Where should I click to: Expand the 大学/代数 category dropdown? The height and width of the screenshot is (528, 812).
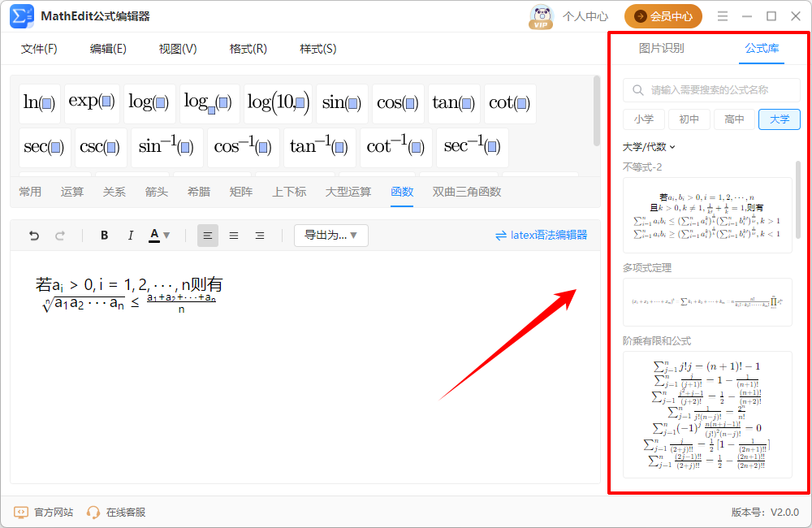click(649, 147)
